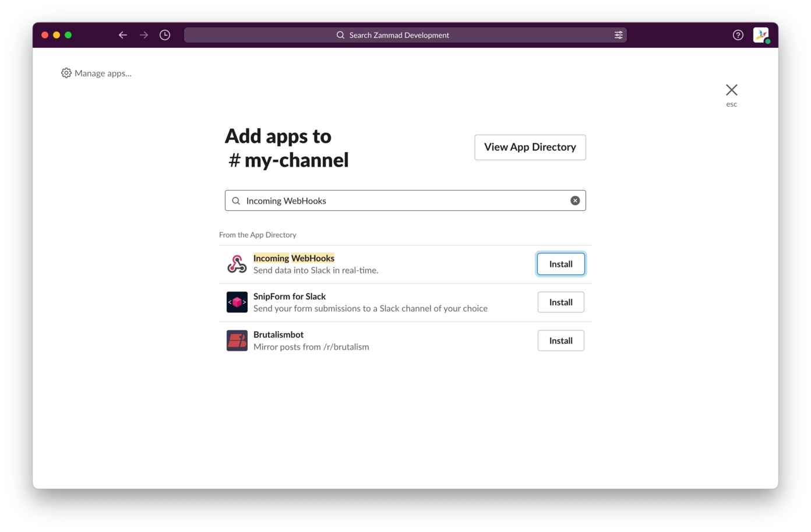Image resolution: width=811 pixels, height=532 pixels.
Task: Open help question mark icon
Action: click(738, 35)
